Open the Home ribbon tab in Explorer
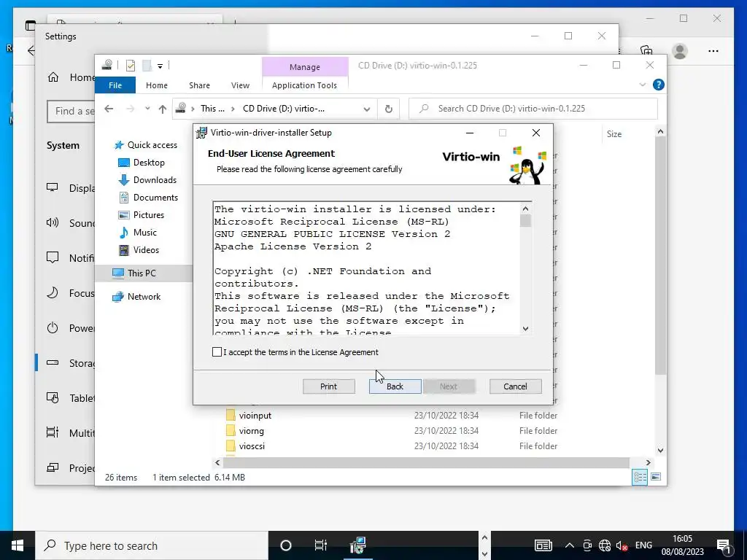 (x=157, y=85)
